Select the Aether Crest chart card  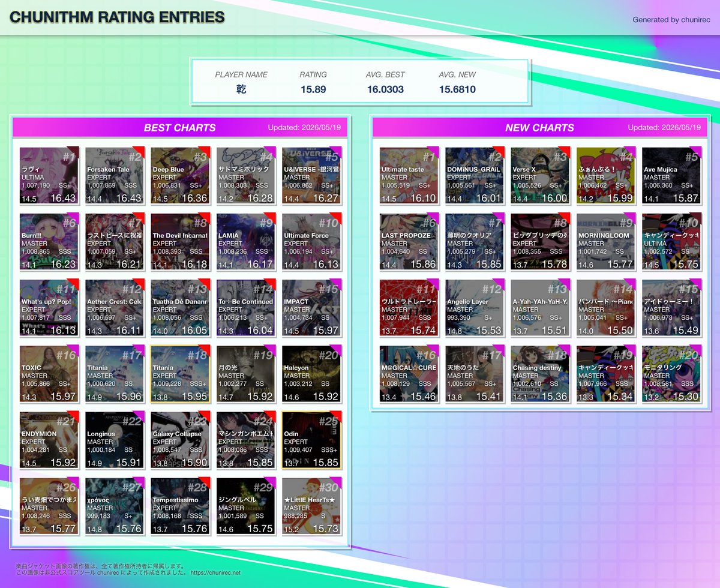(x=115, y=307)
